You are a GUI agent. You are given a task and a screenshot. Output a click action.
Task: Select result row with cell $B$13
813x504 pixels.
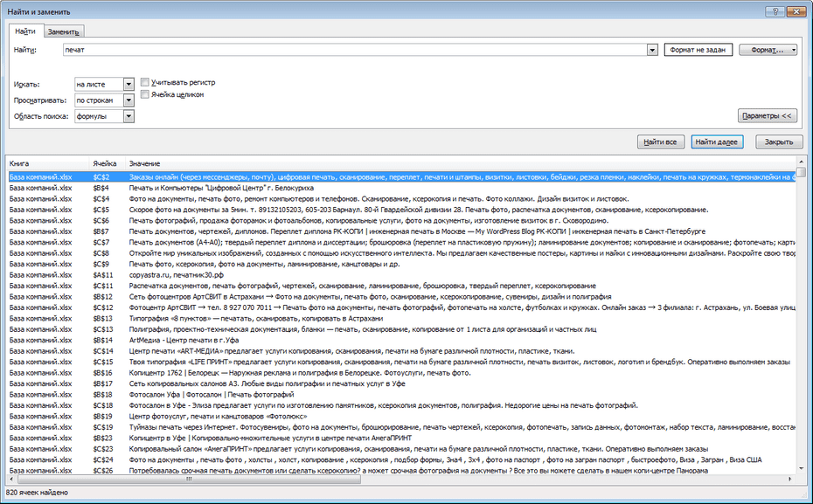[x=401, y=319]
